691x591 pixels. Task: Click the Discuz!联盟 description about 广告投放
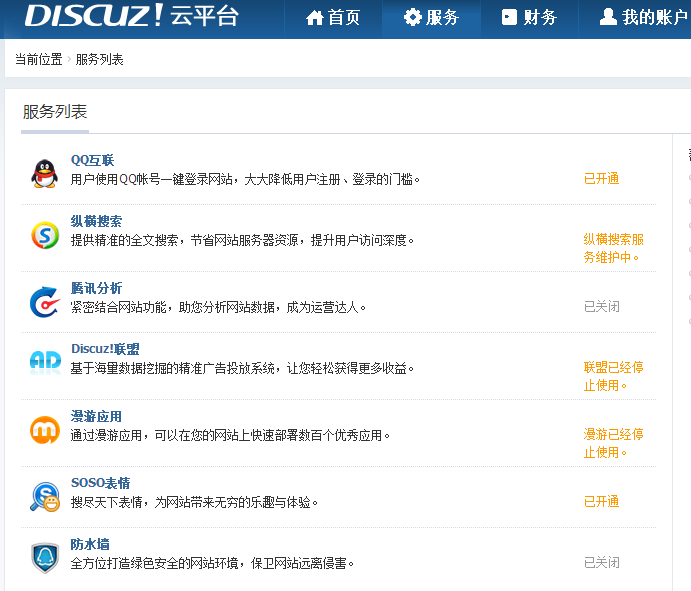tap(242, 368)
